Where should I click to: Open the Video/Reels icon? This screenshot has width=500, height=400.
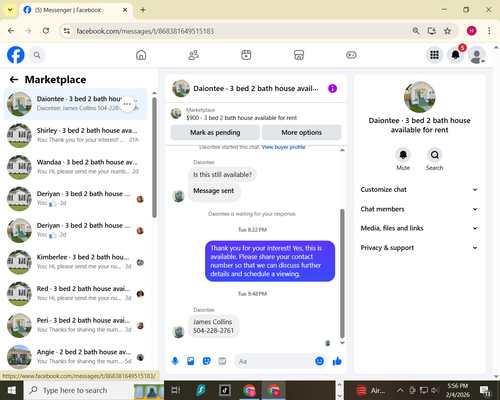tap(246, 55)
